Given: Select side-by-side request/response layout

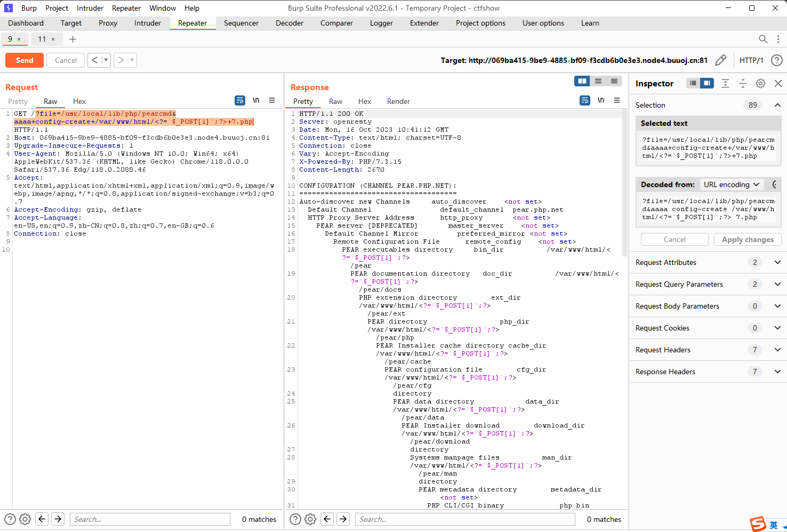Looking at the screenshot, I should point(582,81).
